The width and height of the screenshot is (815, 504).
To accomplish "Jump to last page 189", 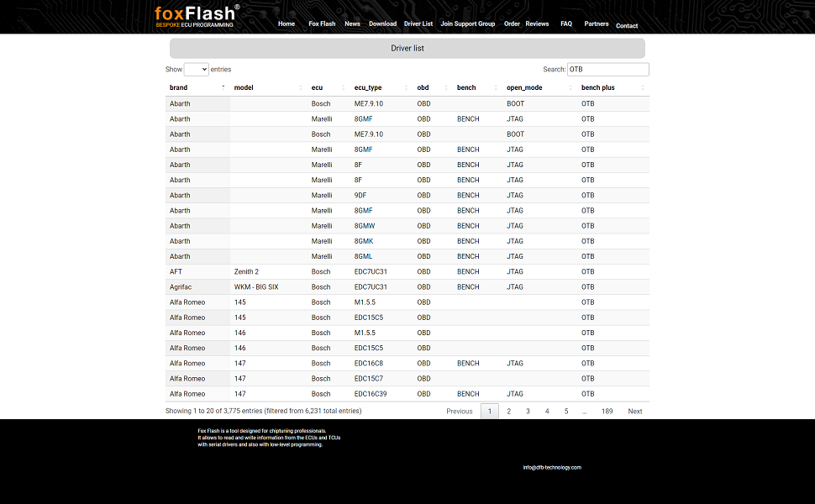I will 607,411.
